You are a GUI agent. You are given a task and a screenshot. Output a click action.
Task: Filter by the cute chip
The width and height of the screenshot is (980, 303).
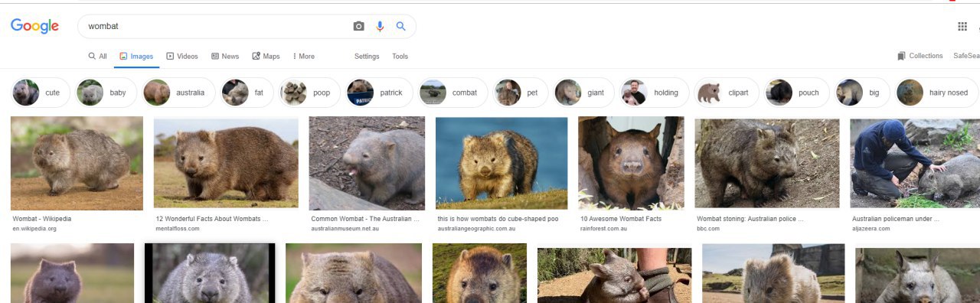[x=41, y=93]
